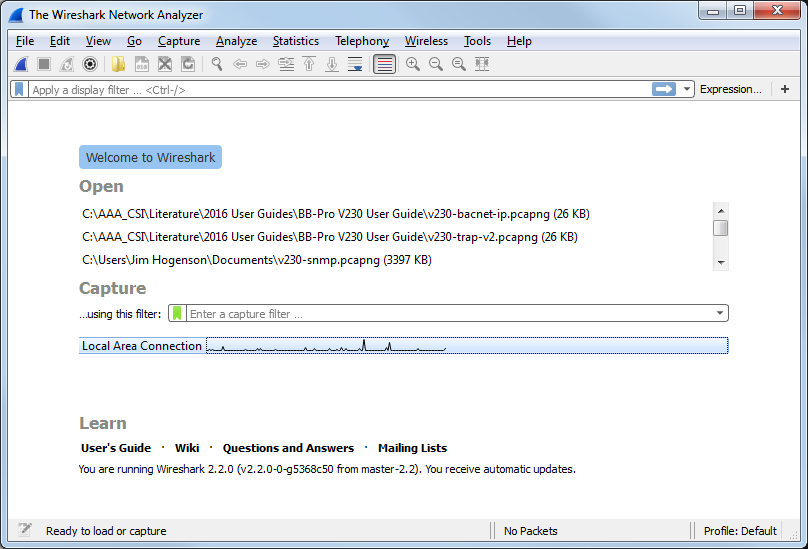Click the Expression... button
808x549 pixels.
pyautogui.click(x=730, y=89)
